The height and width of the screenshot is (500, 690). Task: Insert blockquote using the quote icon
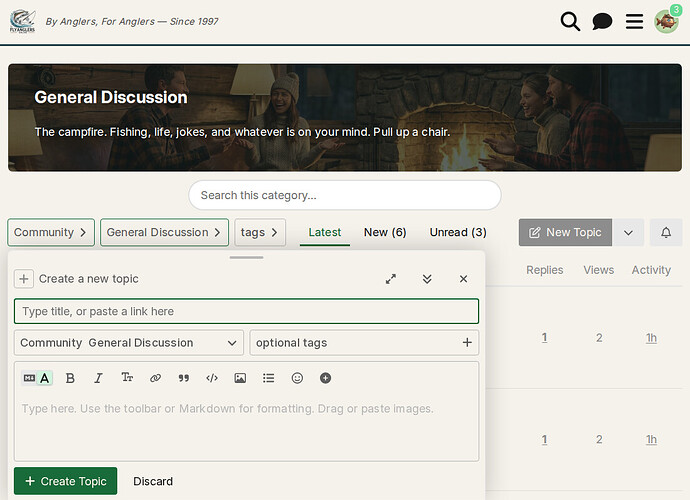[183, 378]
